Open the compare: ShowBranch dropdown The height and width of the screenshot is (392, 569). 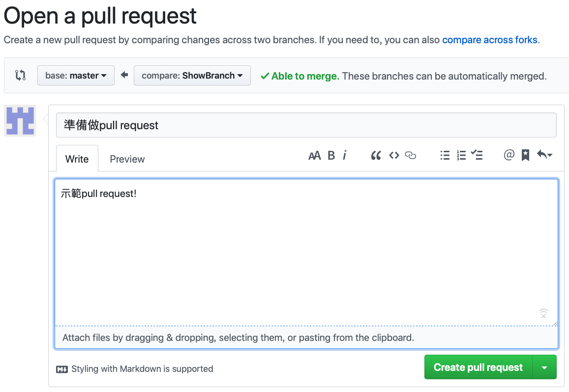(x=192, y=76)
